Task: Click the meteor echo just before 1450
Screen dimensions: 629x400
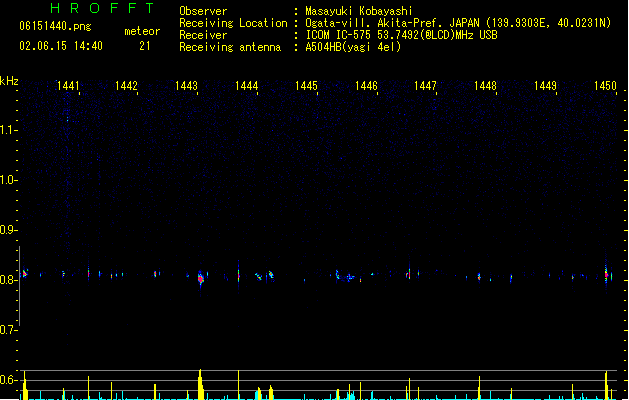Action: pyautogui.click(x=607, y=275)
